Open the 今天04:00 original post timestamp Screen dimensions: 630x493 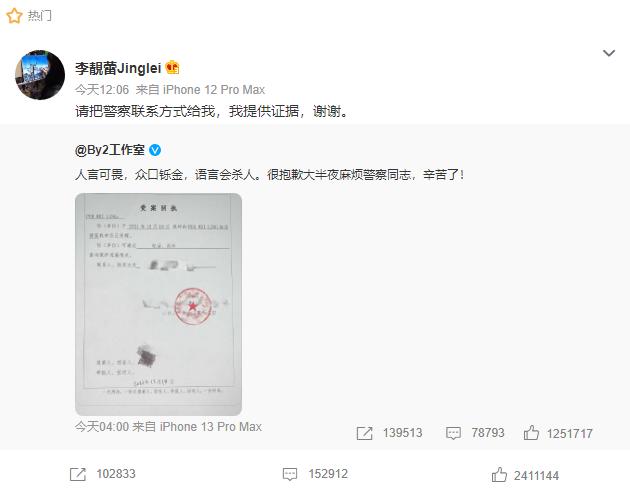[x=102, y=426]
